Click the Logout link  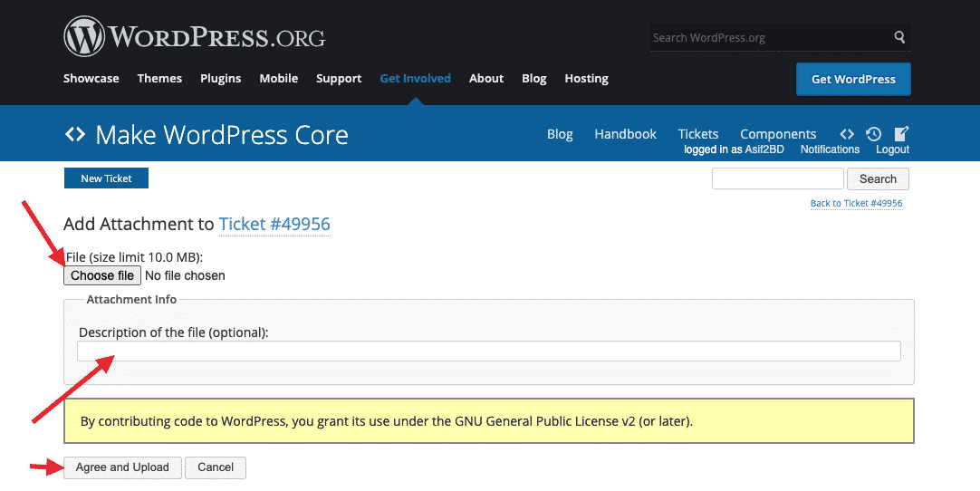click(x=892, y=149)
